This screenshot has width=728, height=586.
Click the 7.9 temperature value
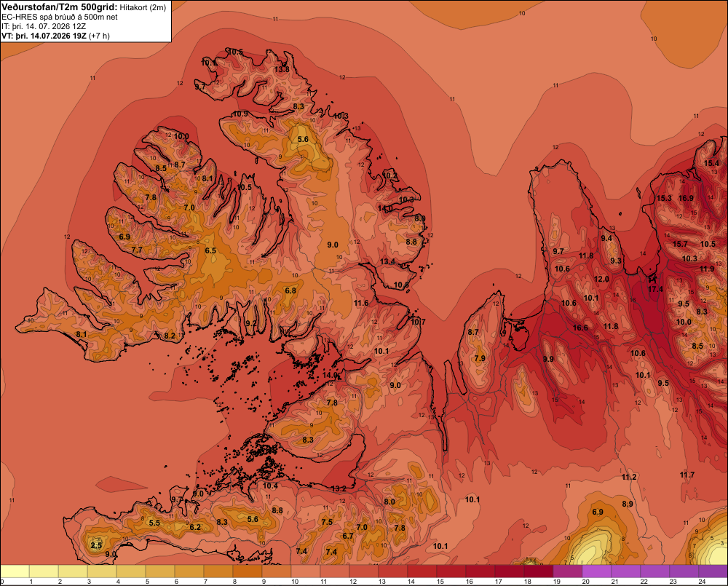click(480, 358)
